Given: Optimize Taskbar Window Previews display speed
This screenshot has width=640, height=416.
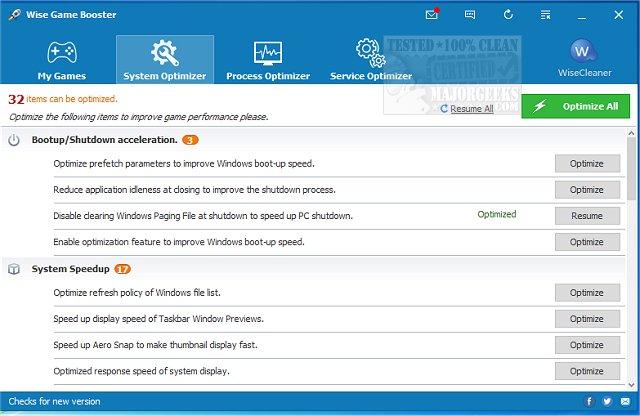Looking at the screenshot, I should [587, 319].
